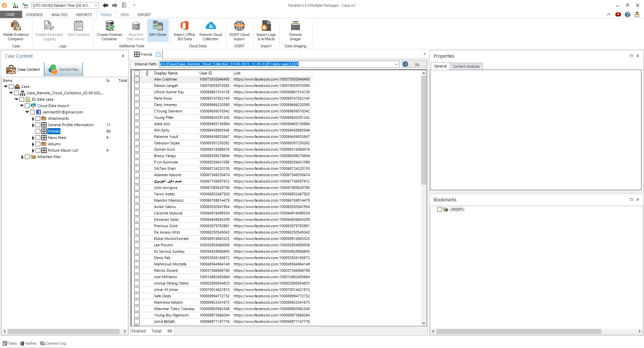Click the attachment paperclip column header
The height and width of the screenshot is (348, 644).
[x=147, y=73]
